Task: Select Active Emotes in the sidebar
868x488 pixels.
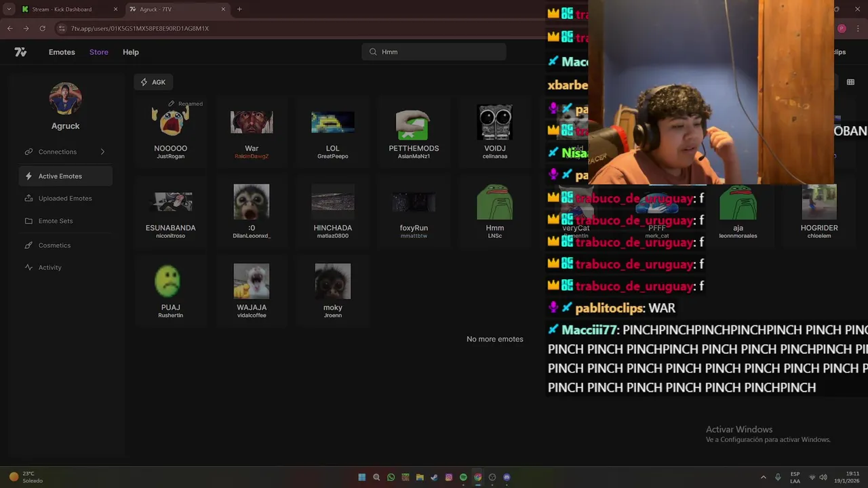Action: 66,176
